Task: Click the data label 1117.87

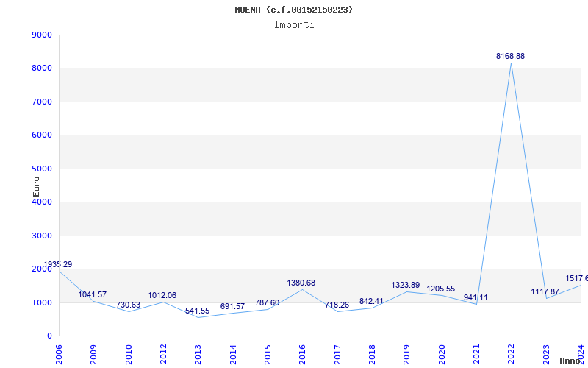Action: (545, 291)
